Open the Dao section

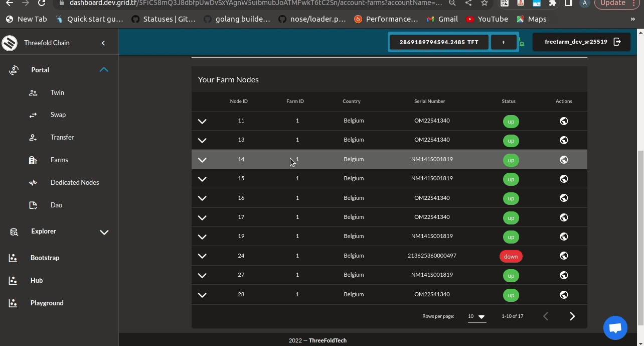pyautogui.click(x=56, y=205)
